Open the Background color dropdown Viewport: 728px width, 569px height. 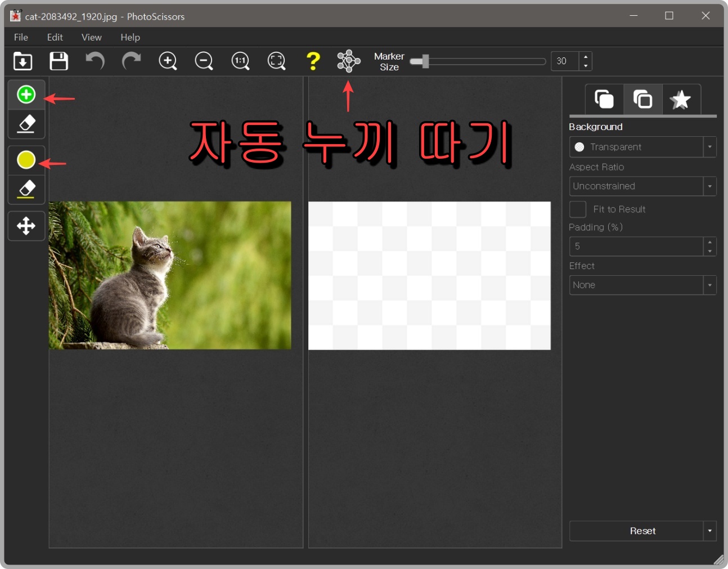point(710,147)
